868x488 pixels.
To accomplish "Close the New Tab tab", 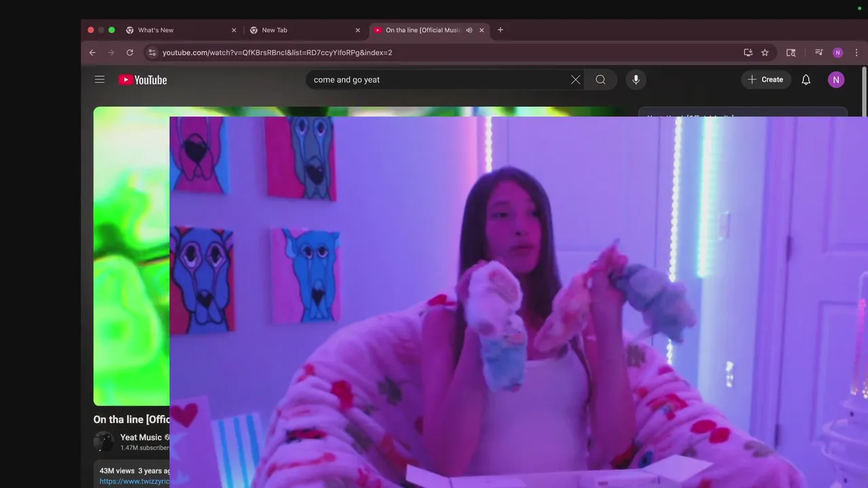I will pos(357,30).
